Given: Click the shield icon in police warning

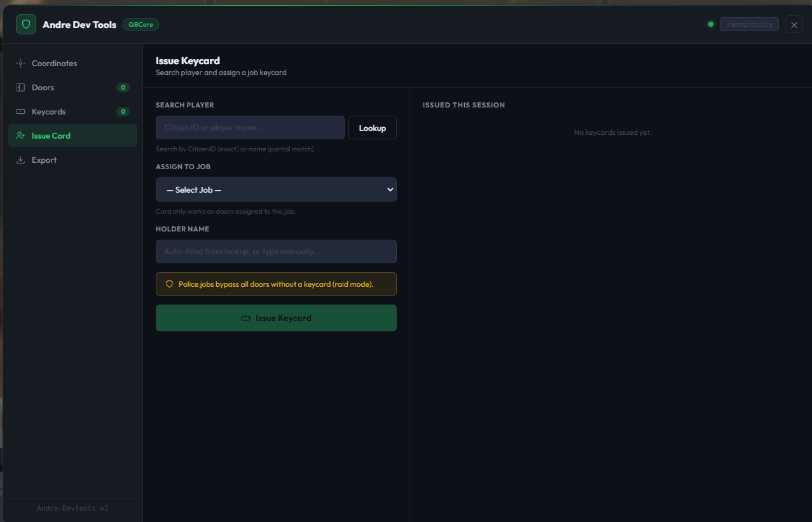Looking at the screenshot, I should click(x=169, y=284).
